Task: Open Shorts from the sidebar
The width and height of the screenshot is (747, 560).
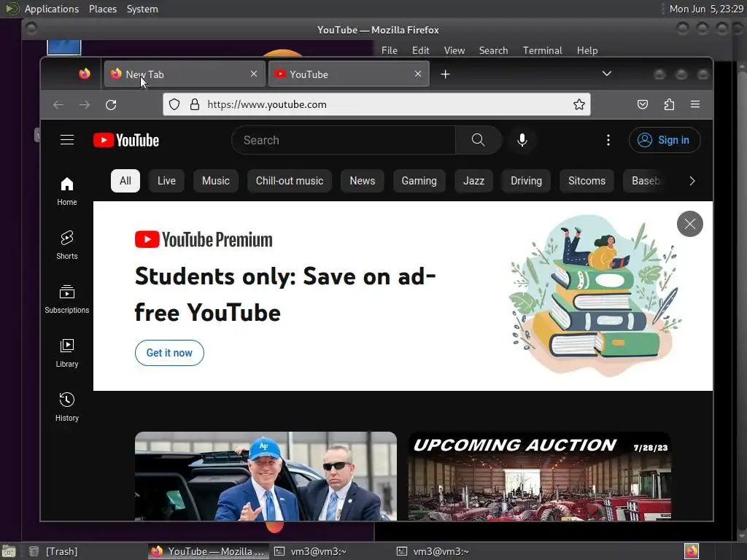Action: pyautogui.click(x=66, y=245)
